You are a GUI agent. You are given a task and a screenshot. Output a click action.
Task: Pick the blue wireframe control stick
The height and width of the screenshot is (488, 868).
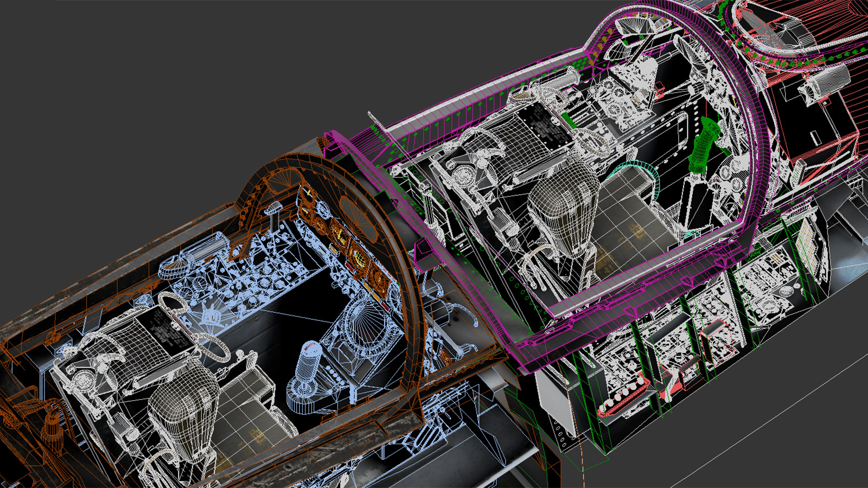(307, 369)
